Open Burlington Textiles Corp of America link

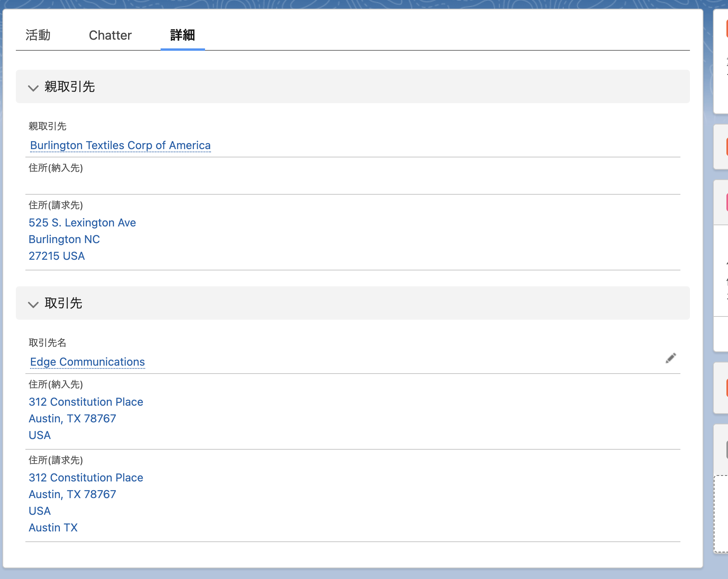coord(121,145)
